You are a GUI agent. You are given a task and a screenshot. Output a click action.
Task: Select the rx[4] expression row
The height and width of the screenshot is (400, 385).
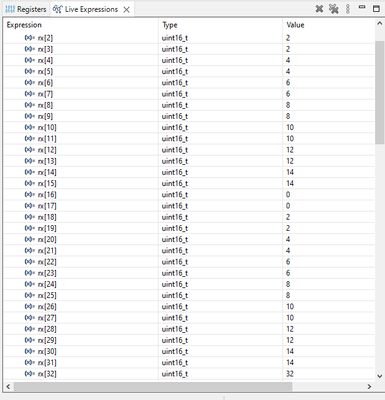(x=189, y=60)
